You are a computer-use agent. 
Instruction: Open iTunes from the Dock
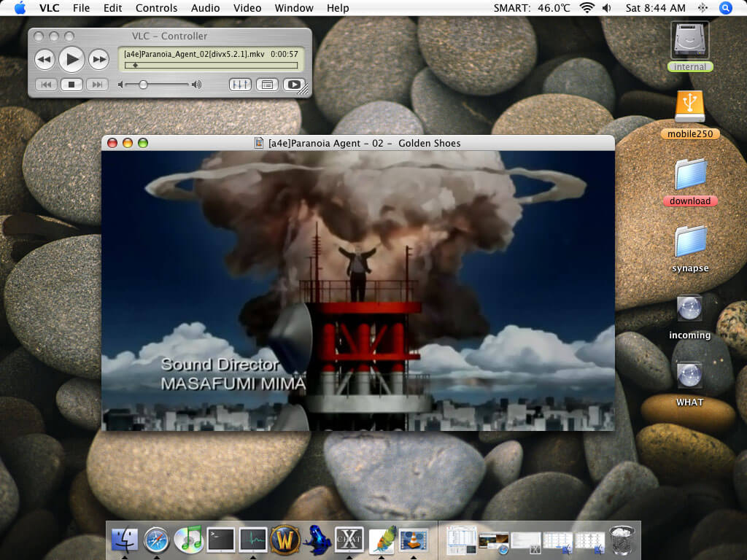click(x=188, y=540)
